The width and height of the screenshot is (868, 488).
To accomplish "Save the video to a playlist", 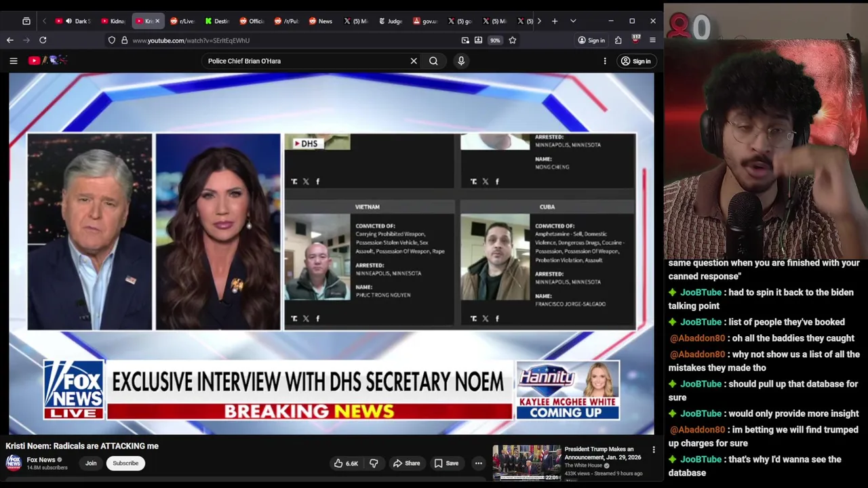I will point(447,464).
